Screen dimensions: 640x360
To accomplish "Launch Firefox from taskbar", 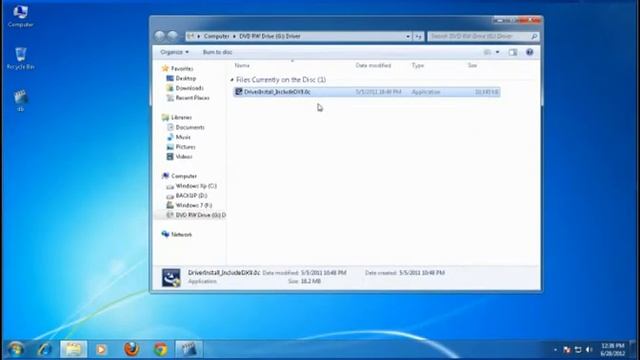I will click(131, 349).
